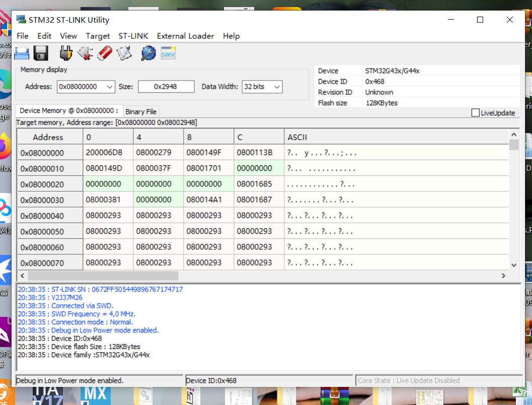Open Program and verify notepad icon
Screen dimensions: 532x405
click(124, 53)
